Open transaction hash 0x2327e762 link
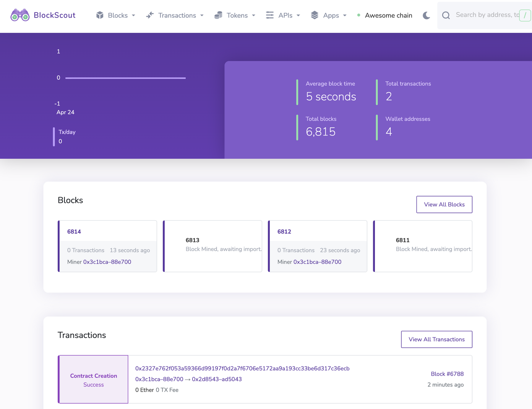This screenshot has width=532, height=409. (242, 368)
